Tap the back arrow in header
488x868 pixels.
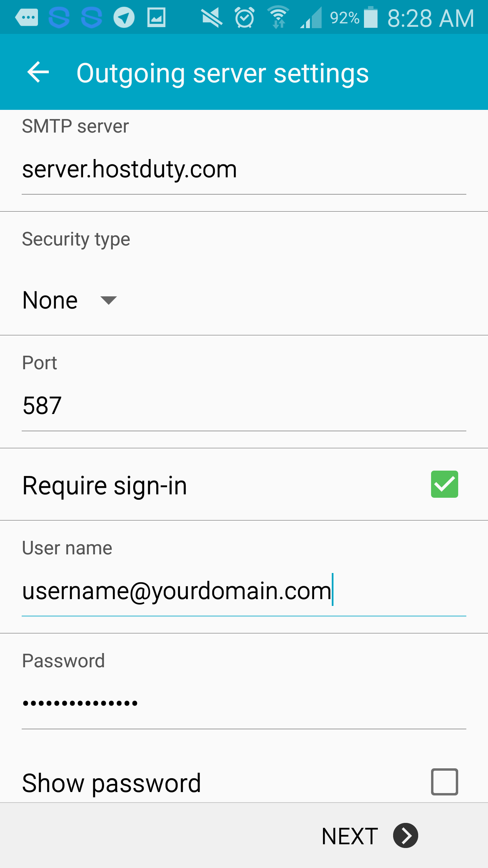tap(38, 72)
